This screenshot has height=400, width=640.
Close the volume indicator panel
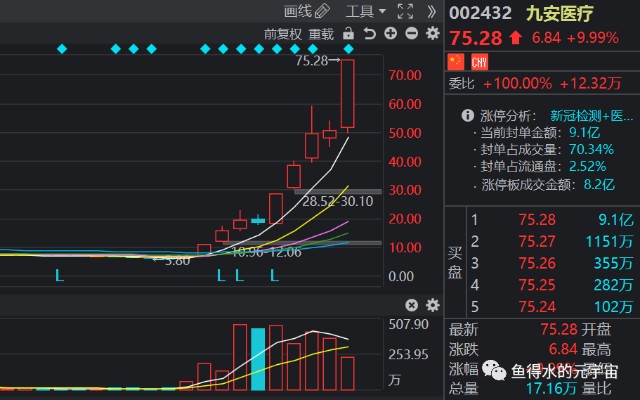(x=411, y=305)
